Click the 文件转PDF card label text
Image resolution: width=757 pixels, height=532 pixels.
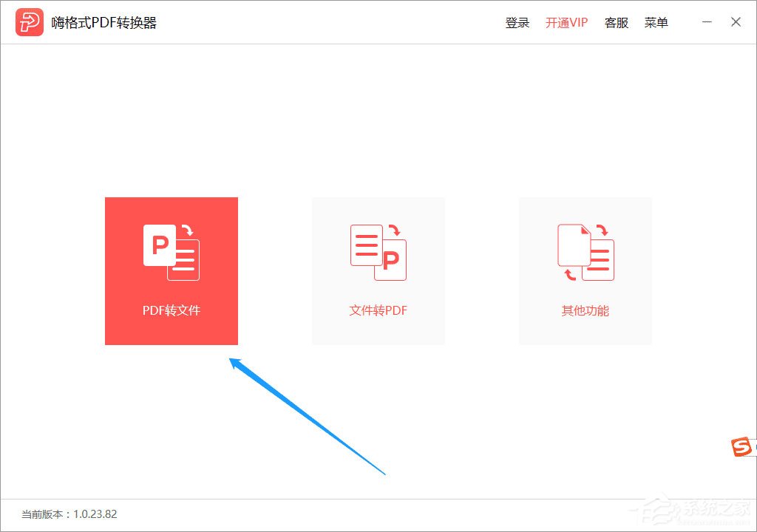point(378,310)
